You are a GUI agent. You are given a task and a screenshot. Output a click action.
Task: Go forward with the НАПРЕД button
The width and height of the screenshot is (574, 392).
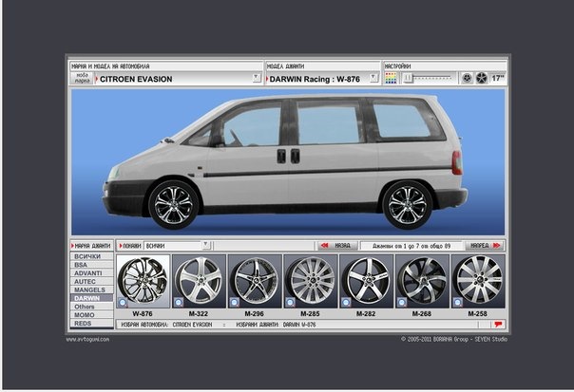point(485,246)
